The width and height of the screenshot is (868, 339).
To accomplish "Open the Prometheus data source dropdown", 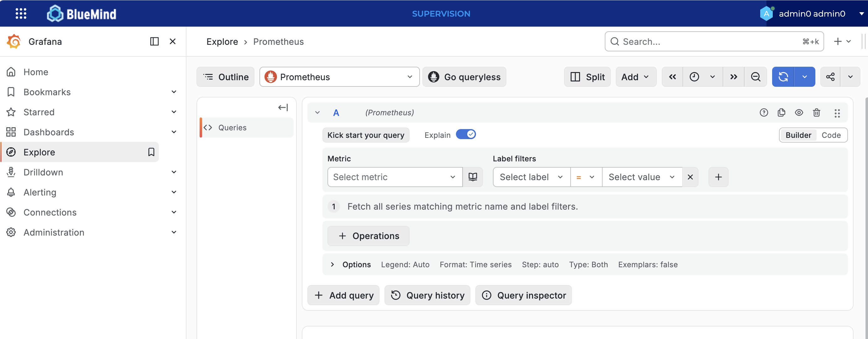I will pyautogui.click(x=339, y=77).
